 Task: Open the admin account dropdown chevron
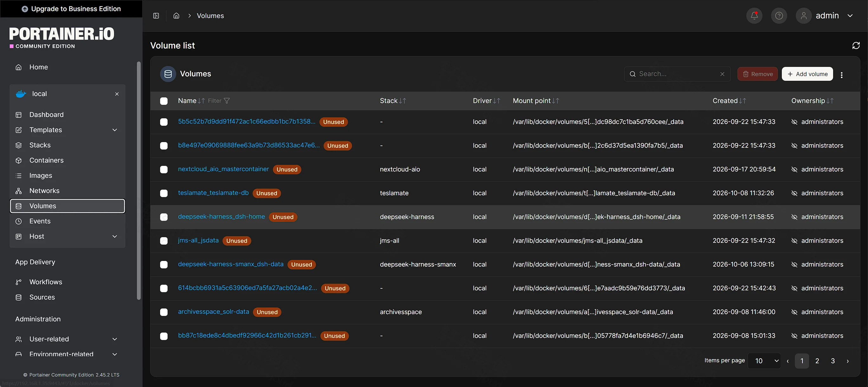click(x=850, y=16)
